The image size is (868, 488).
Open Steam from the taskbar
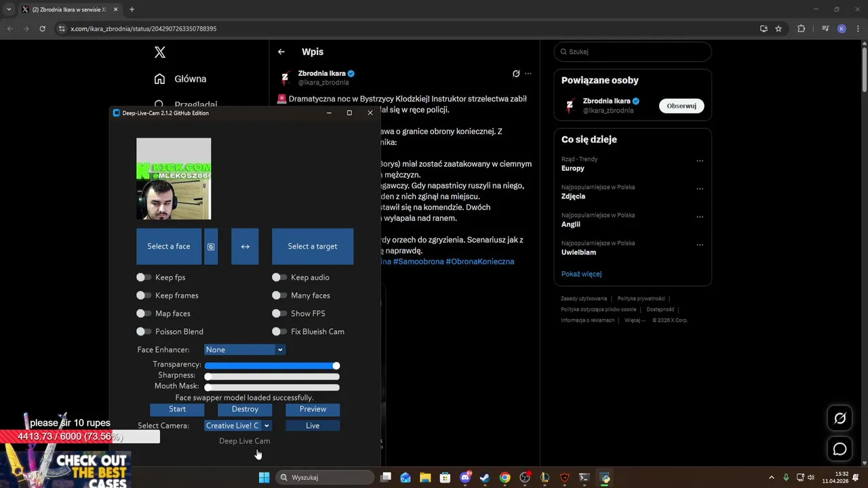pos(485,477)
